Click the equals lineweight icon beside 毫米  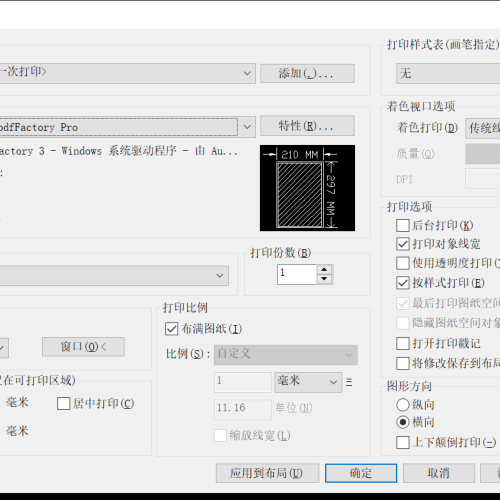coord(349,382)
